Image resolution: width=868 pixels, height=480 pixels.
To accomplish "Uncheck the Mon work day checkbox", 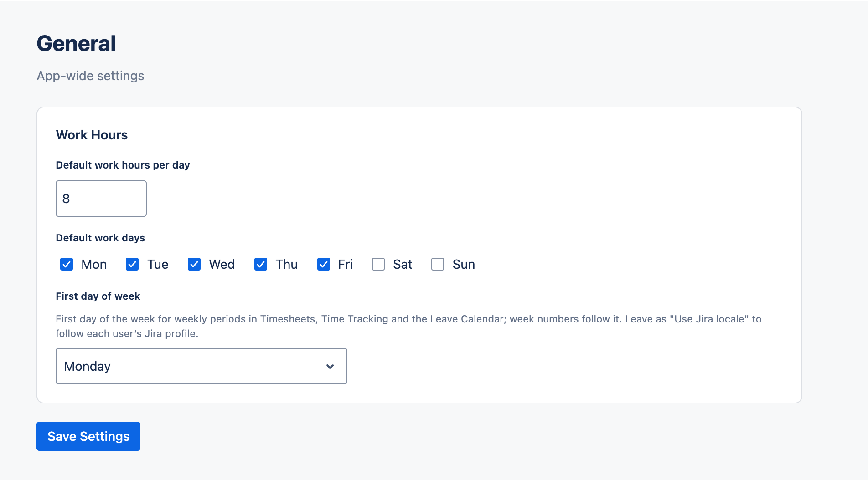I will point(67,264).
